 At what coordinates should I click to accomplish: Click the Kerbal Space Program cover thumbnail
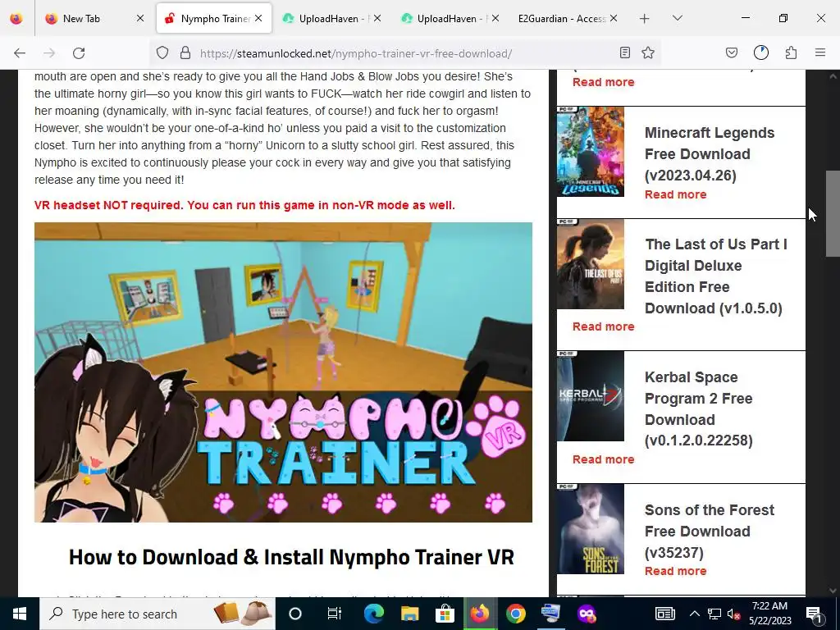coord(591,396)
